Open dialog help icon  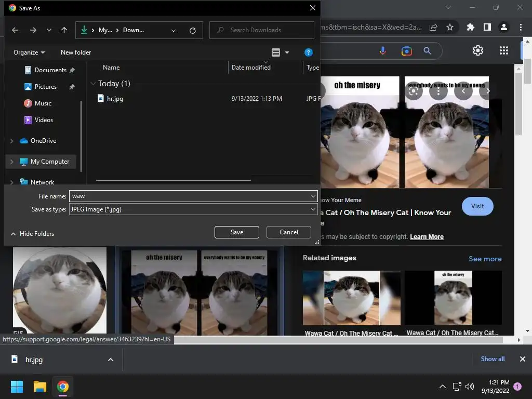[309, 52]
